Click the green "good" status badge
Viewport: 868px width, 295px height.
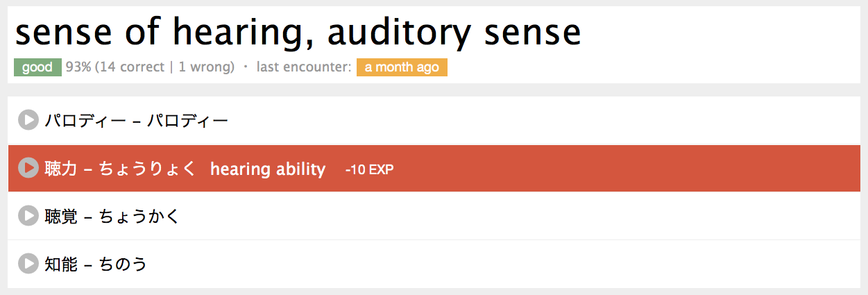[x=37, y=67]
